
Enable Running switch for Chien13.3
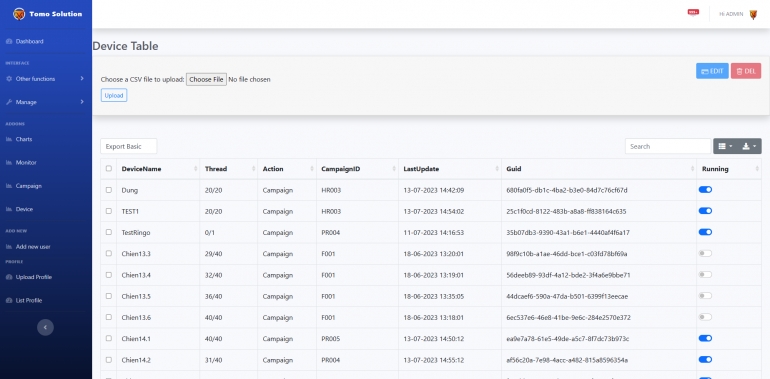[705, 253]
